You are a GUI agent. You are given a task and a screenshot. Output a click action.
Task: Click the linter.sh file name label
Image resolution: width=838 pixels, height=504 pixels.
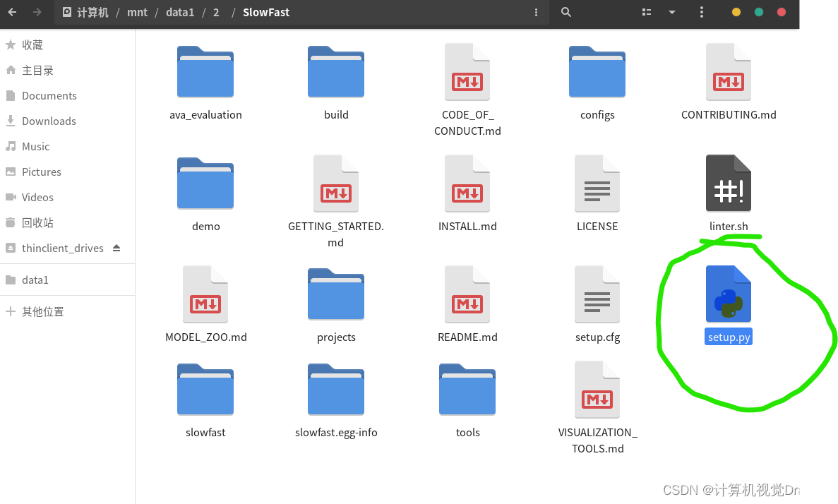click(x=729, y=226)
